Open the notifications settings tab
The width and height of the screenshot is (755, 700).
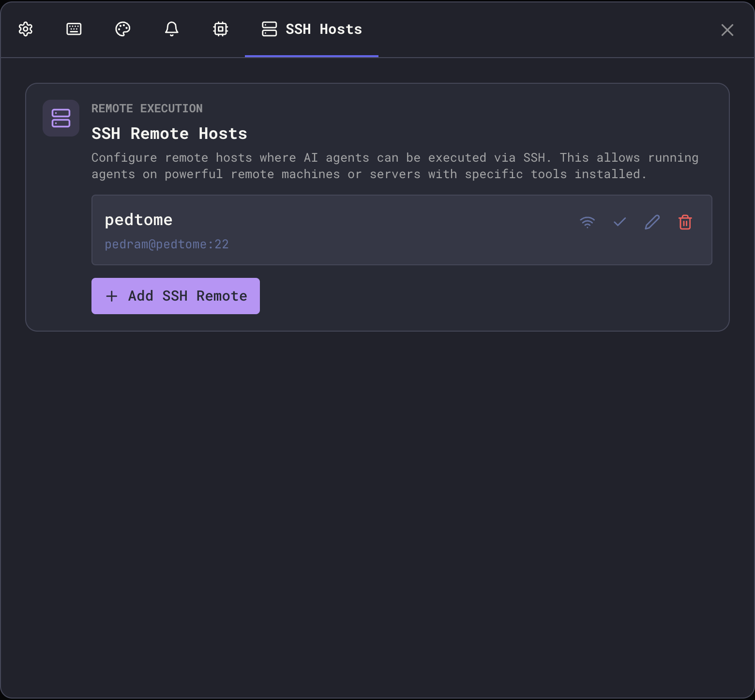172,29
